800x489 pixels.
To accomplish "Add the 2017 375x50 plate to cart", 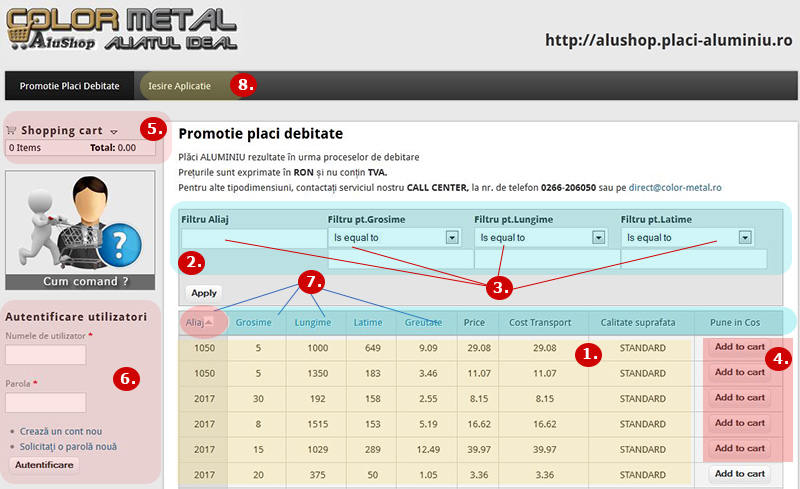I will point(739,474).
